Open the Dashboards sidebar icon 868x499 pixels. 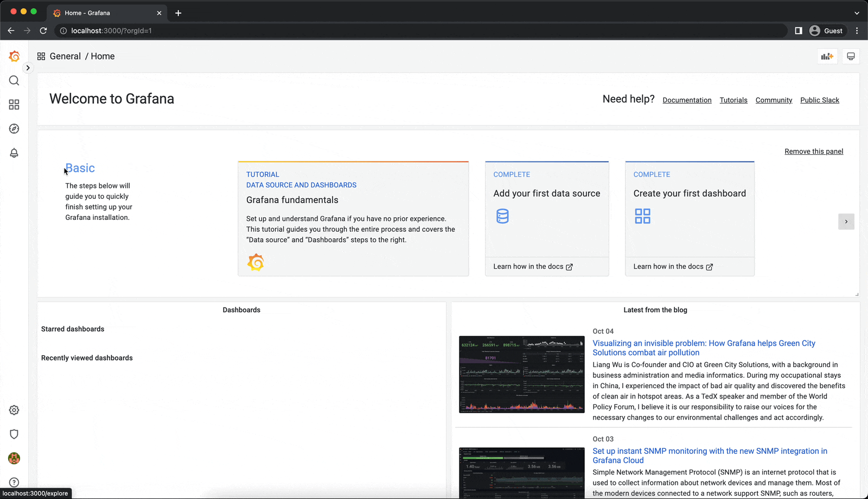(14, 104)
